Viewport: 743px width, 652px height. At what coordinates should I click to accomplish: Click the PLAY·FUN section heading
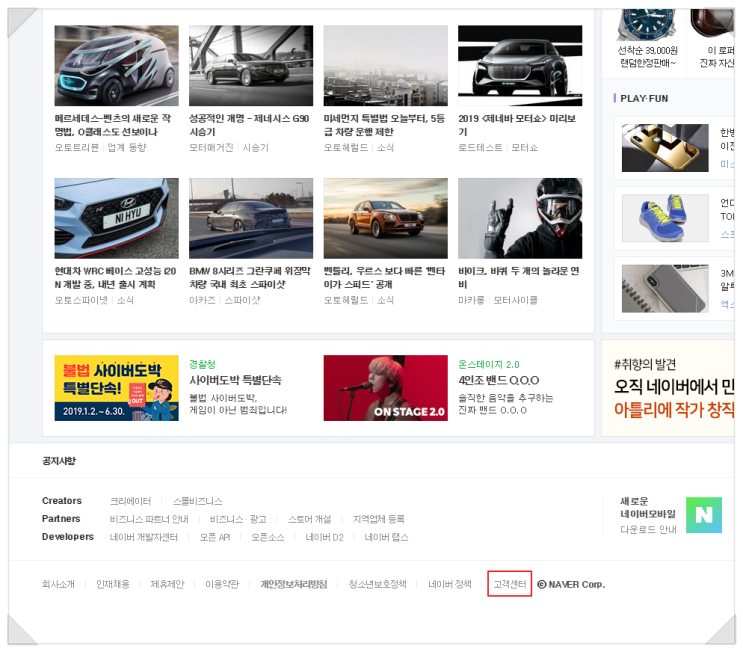(x=644, y=99)
